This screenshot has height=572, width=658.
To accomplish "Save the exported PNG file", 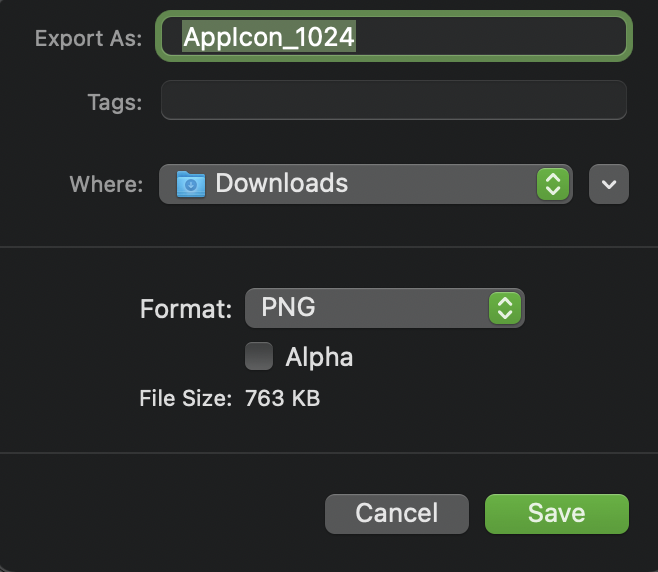I will pos(556,514).
